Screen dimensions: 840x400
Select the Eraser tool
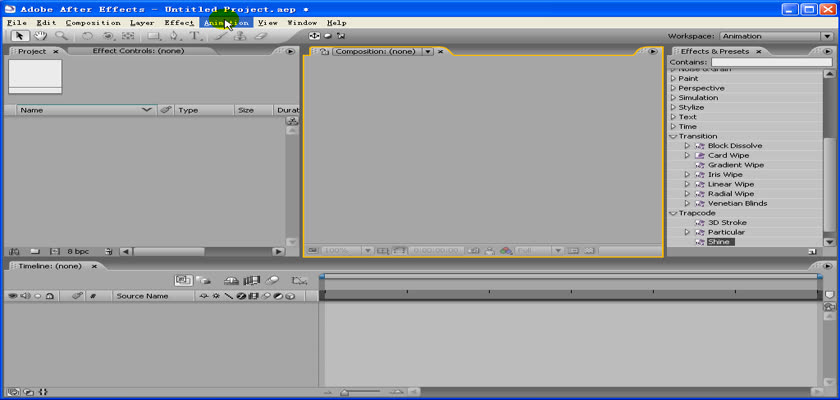260,36
